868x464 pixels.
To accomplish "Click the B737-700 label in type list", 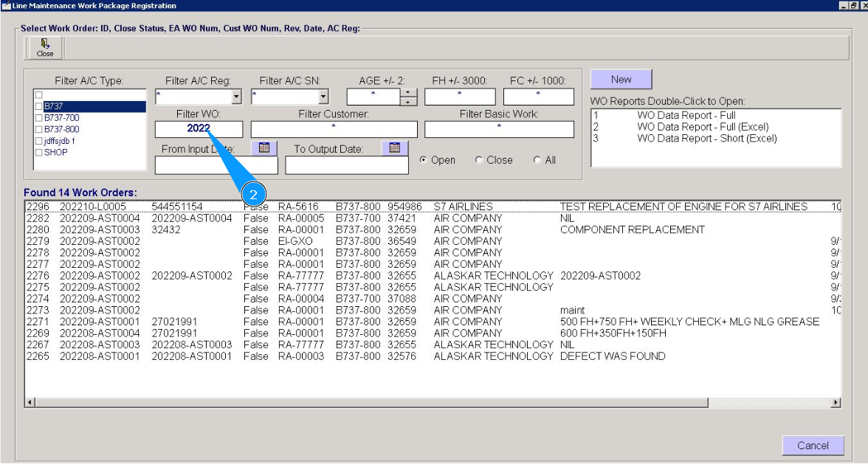I will [61, 118].
